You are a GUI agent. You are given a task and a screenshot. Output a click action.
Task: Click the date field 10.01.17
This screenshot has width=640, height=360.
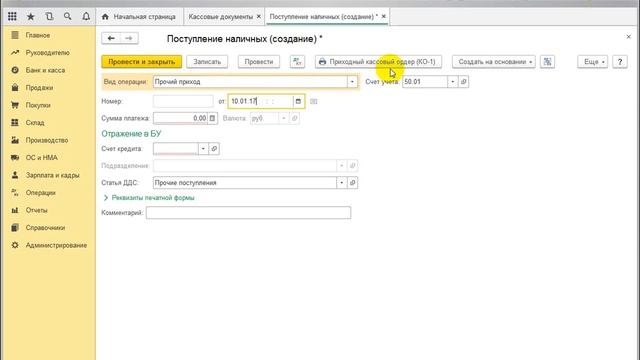260,101
